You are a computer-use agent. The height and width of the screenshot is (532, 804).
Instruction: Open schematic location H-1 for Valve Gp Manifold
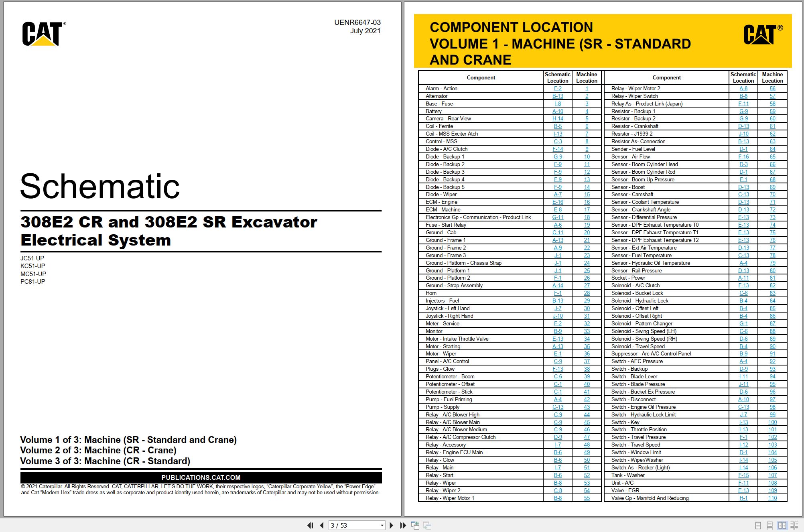coord(743,498)
